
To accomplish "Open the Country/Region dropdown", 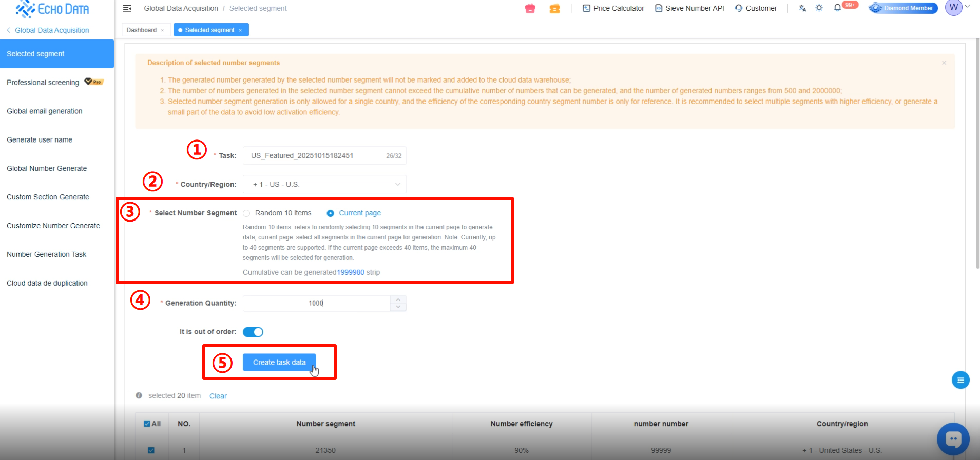I will (x=324, y=184).
